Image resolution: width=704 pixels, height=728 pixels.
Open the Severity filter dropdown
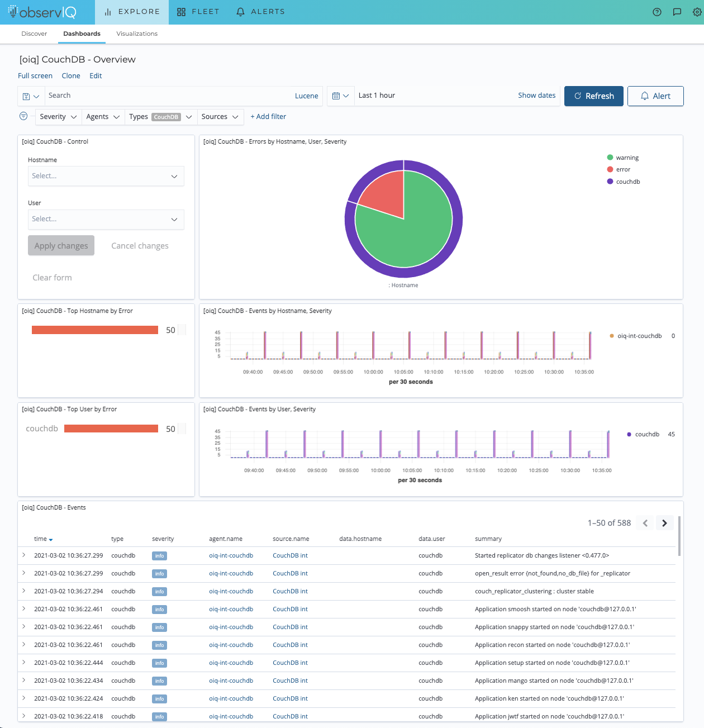(x=58, y=117)
